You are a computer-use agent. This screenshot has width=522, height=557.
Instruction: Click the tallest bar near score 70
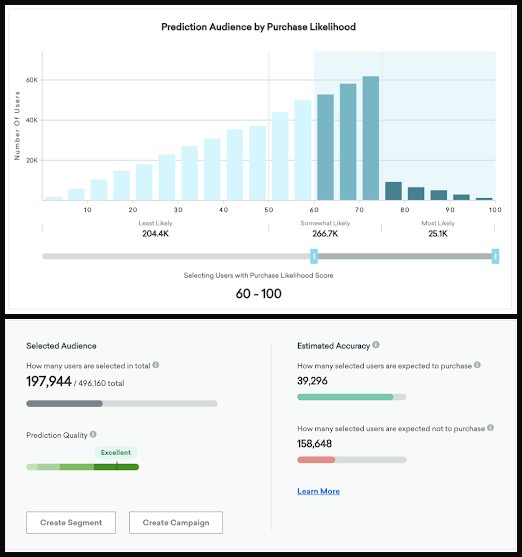coord(371,138)
